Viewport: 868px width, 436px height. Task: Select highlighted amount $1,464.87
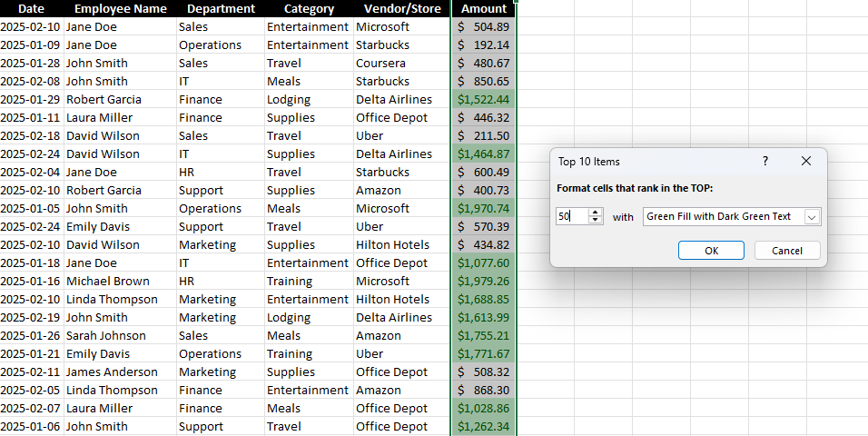pos(484,154)
